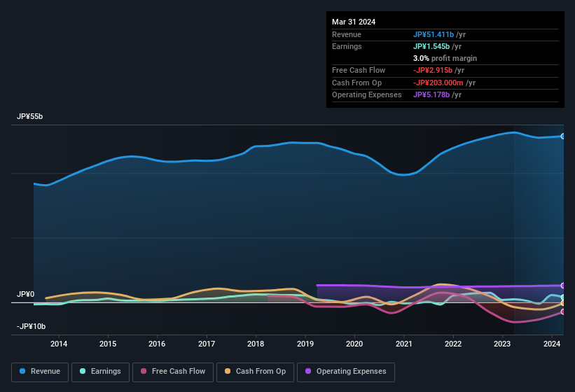Toggle the Cash From Op legend button

[x=255, y=372]
